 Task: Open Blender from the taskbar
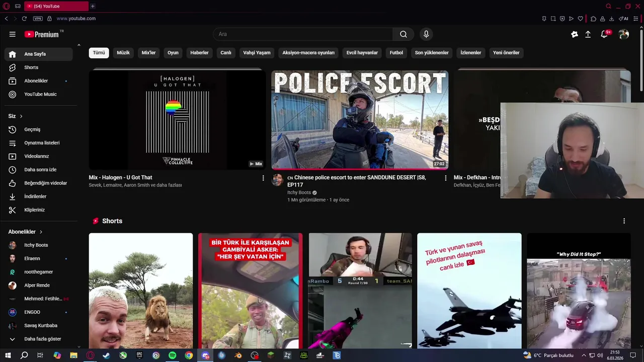pyautogui.click(x=238, y=355)
